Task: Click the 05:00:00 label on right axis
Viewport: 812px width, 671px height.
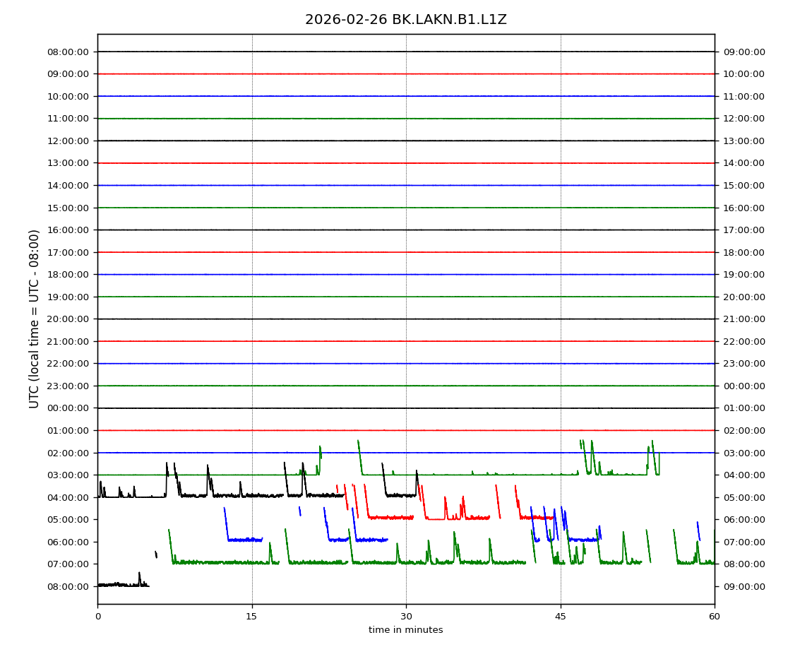Action: [744, 497]
